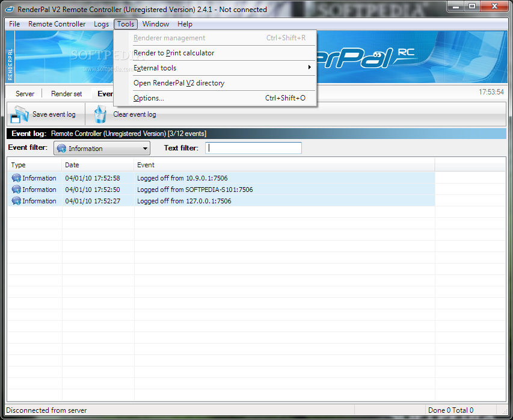
Task: Open the File menu
Action: click(x=14, y=24)
